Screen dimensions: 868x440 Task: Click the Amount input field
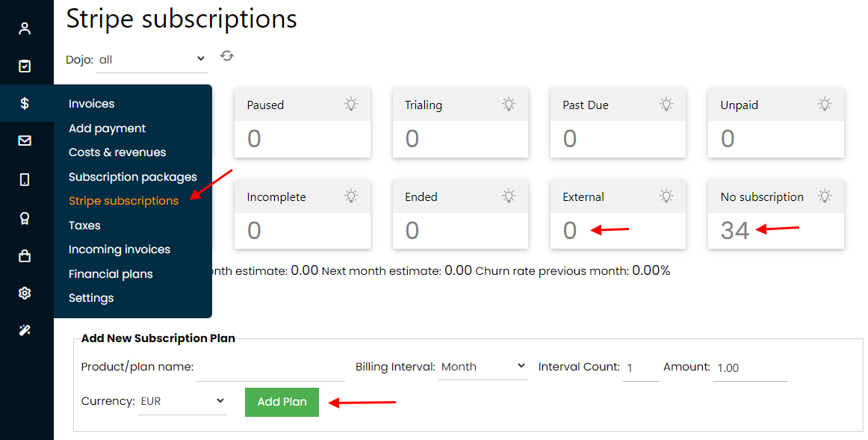(x=750, y=368)
